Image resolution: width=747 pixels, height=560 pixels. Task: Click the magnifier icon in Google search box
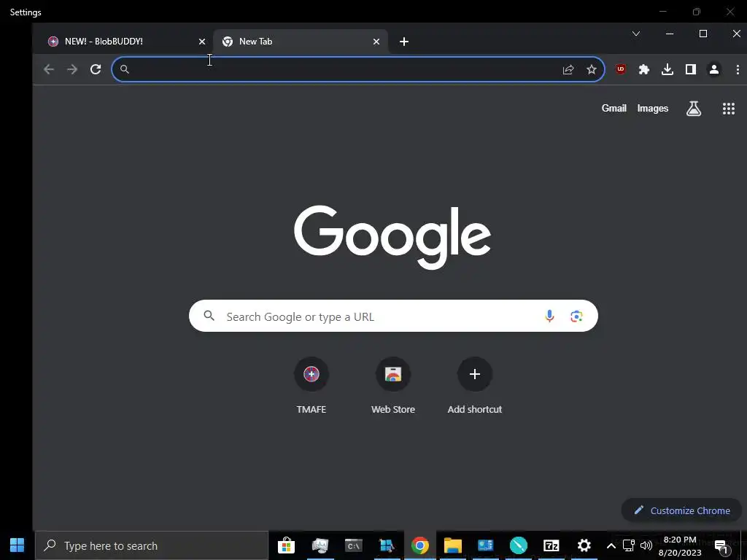click(x=209, y=315)
